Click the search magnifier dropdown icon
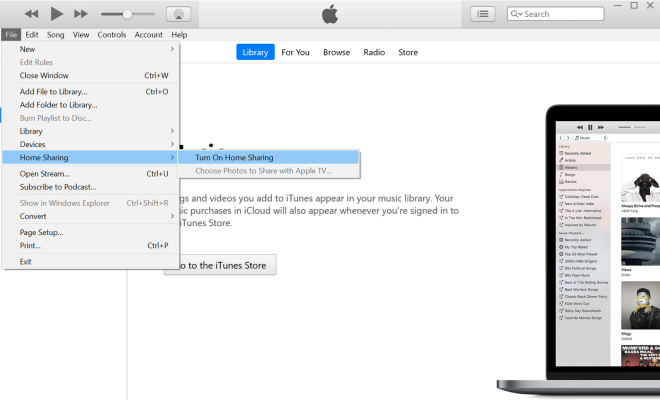Screen dimensions: 660x400 click(x=516, y=14)
